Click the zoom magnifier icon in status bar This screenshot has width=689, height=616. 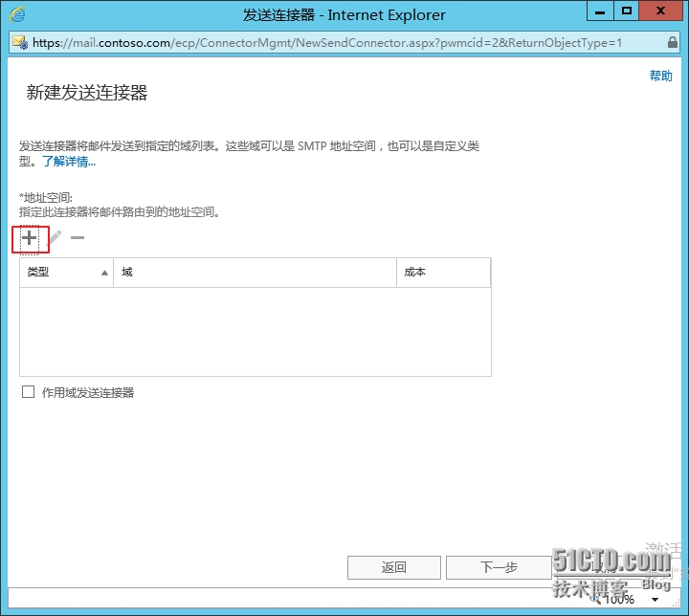(596, 598)
